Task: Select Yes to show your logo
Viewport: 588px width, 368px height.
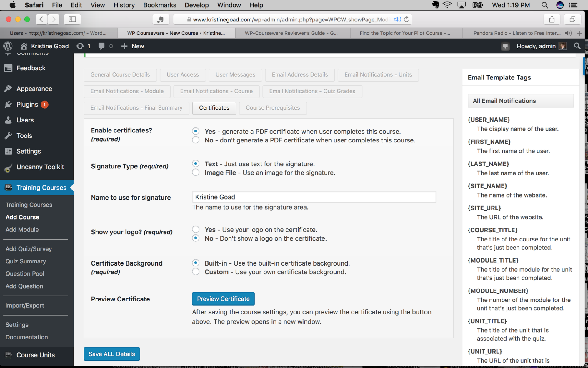Action: 195,229
